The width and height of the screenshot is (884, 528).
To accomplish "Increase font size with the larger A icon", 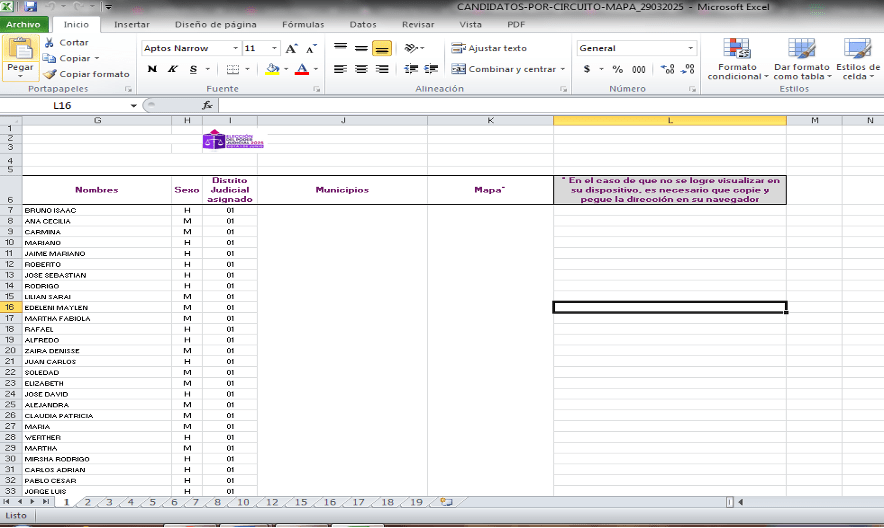I will [291, 48].
